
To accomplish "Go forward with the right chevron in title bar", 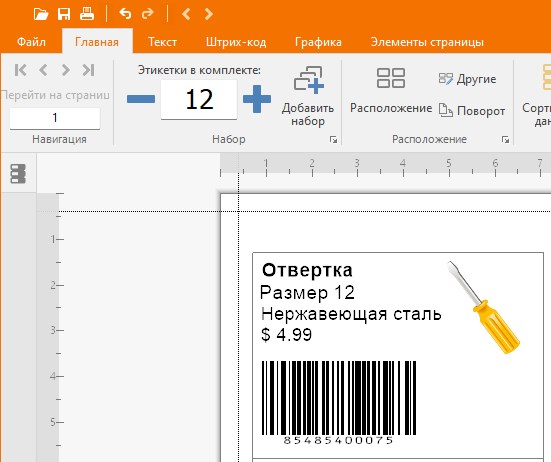I will pos(209,14).
